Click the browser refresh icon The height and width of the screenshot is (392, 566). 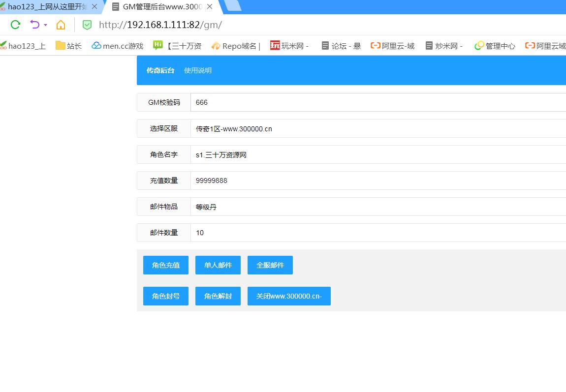15,25
